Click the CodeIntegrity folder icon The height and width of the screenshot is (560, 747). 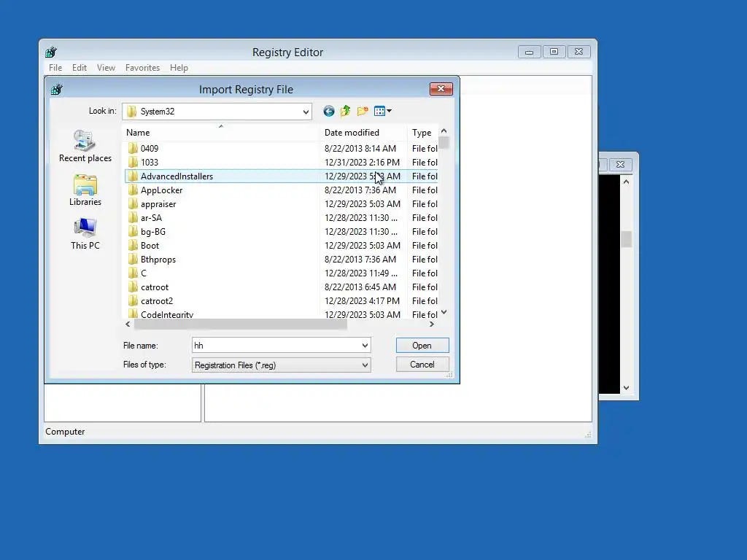[133, 314]
